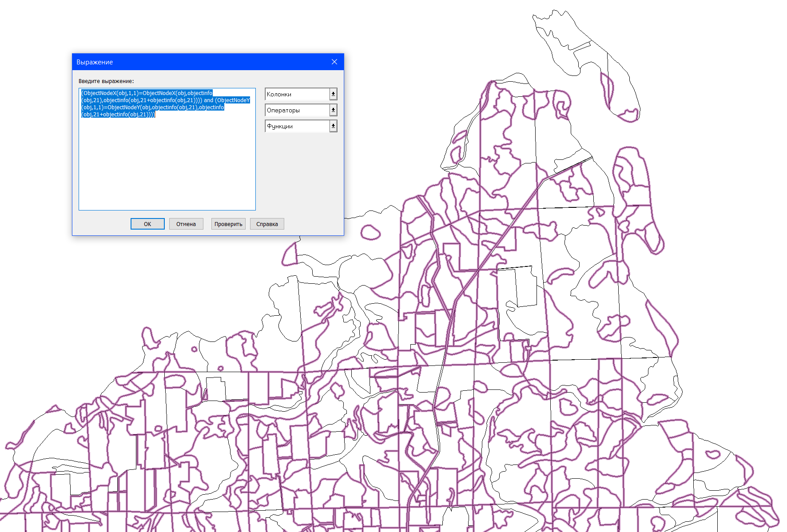This screenshot has width=787, height=532.
Task: Open the Колонки dropdown list
Action: click(301, 94)
